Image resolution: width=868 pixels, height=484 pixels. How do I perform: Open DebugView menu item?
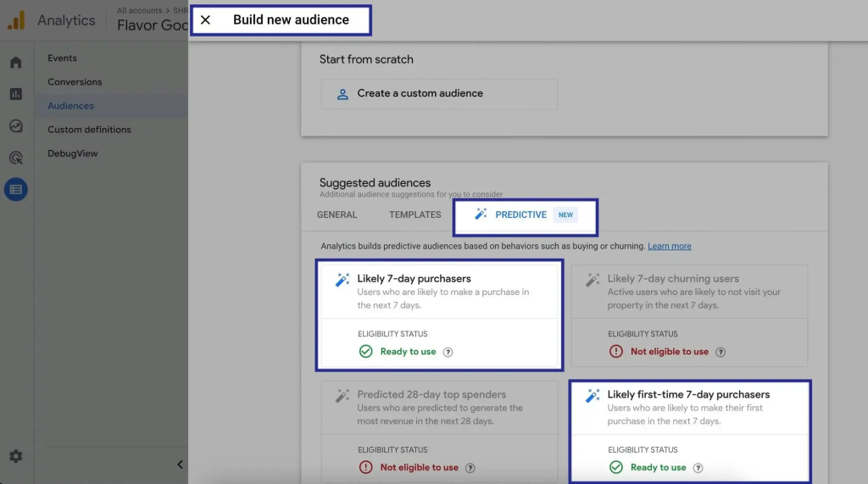[x=73, y=153]
